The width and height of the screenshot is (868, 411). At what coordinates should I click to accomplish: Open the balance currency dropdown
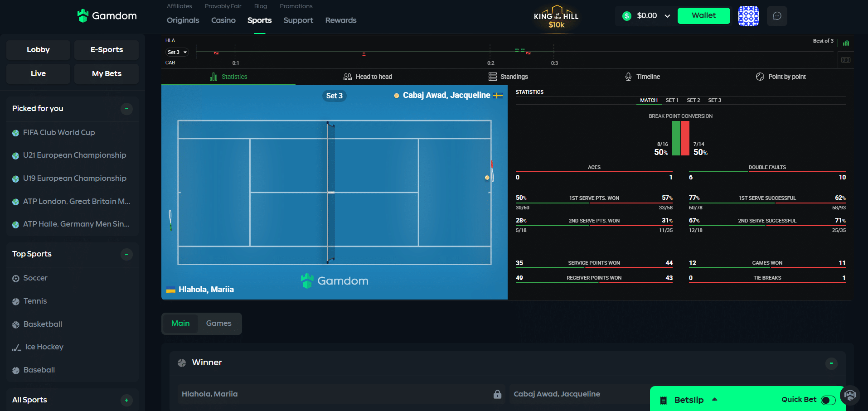point(667,16)
